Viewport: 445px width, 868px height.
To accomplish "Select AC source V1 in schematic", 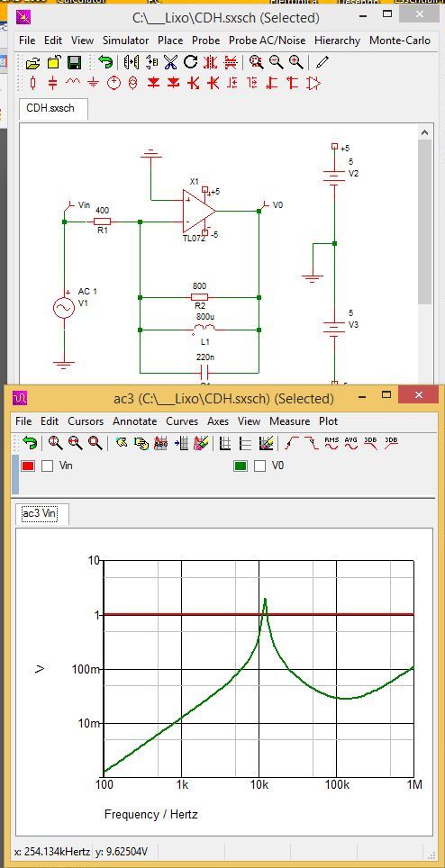I will click(x=64, y=307).
